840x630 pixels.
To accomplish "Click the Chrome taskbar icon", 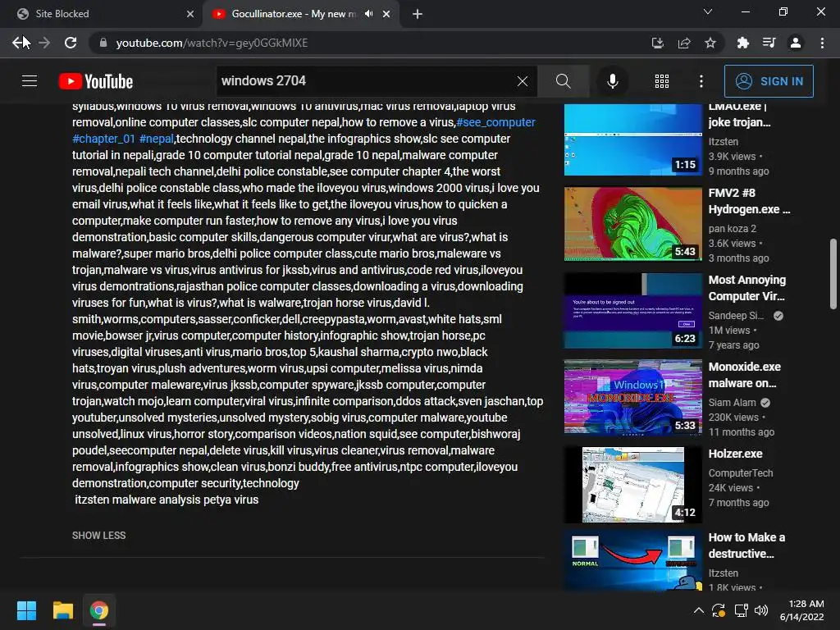I will (99, 610).
